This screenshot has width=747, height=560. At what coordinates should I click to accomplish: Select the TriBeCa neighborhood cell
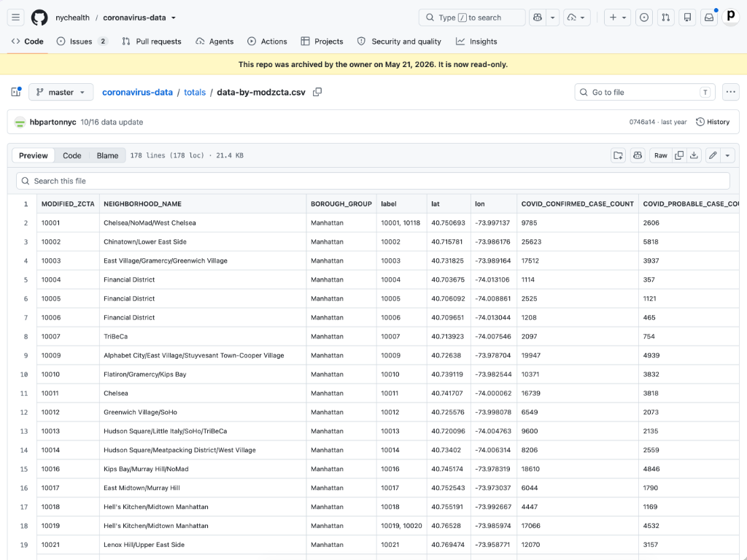pyautogui.click(x=203, y=337)
